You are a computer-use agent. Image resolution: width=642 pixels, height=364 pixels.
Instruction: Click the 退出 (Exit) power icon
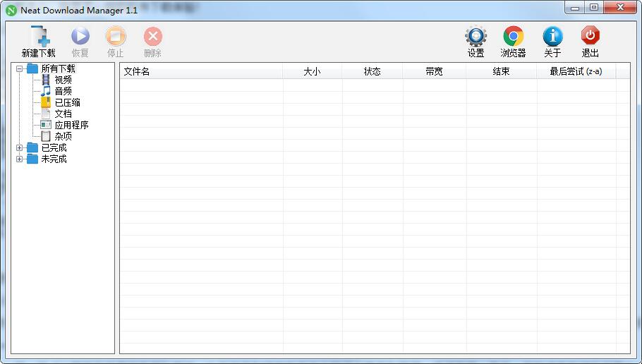(590, 35)
